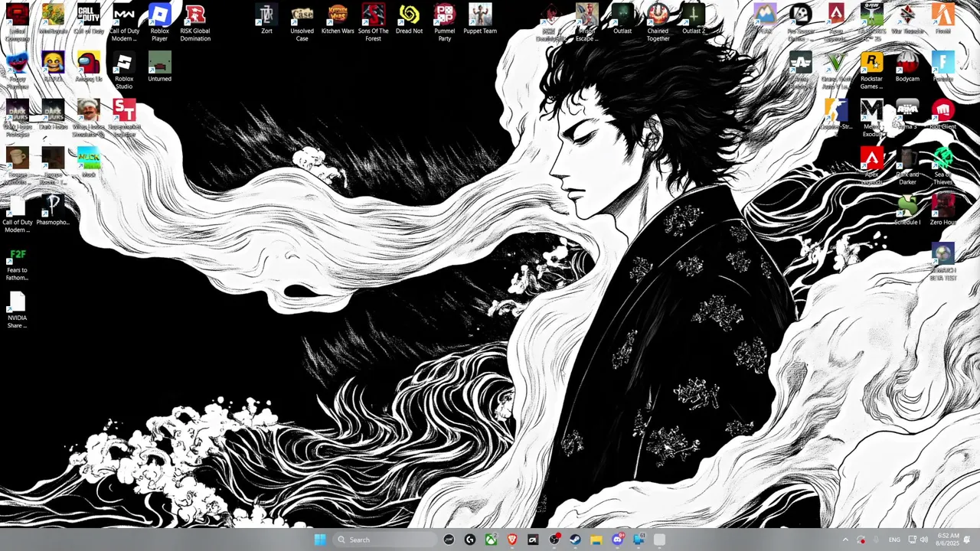The width and height of the screenshot is (980, 551).
Task: Open the Windows Start menu
Action: click(320, 540)
